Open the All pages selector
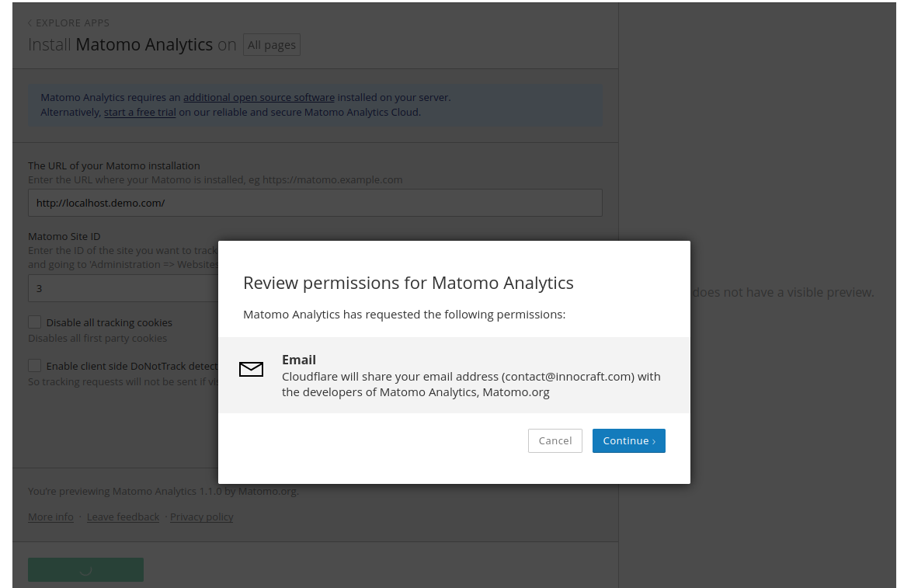Image resolution: width=897 pixels, height=588 pixels. pyautogui.click(x=271, y=45)
